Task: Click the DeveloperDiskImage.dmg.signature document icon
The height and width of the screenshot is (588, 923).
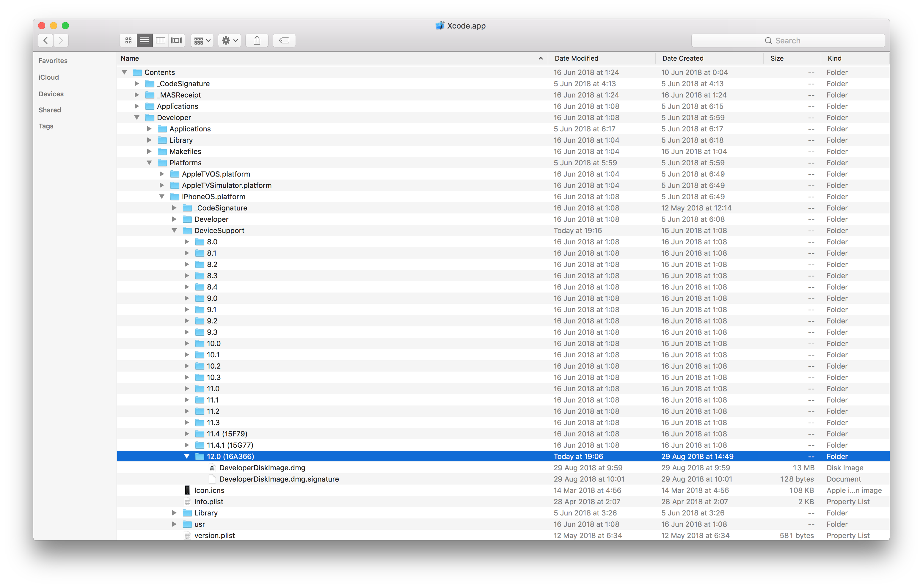Action: coord(212,479)
